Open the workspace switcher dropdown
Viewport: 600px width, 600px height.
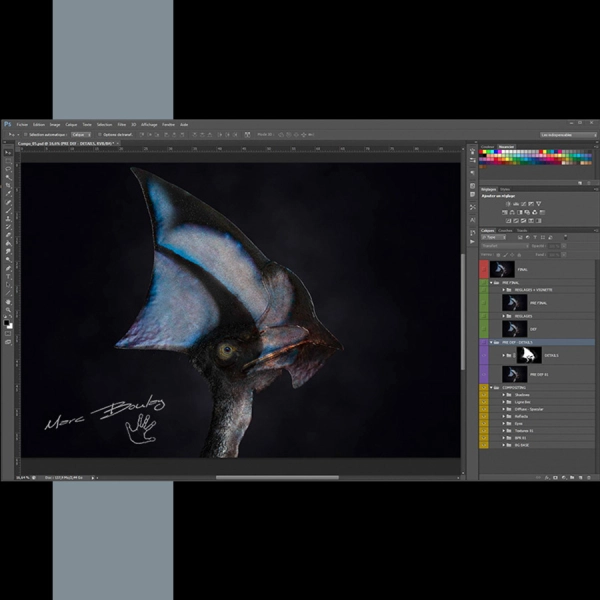tap(569, 135)
